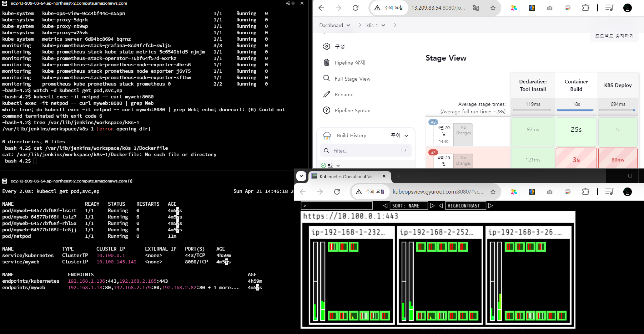
Task: Open the 25s Container Build stage cell
Action: click(x=576, y=132)
